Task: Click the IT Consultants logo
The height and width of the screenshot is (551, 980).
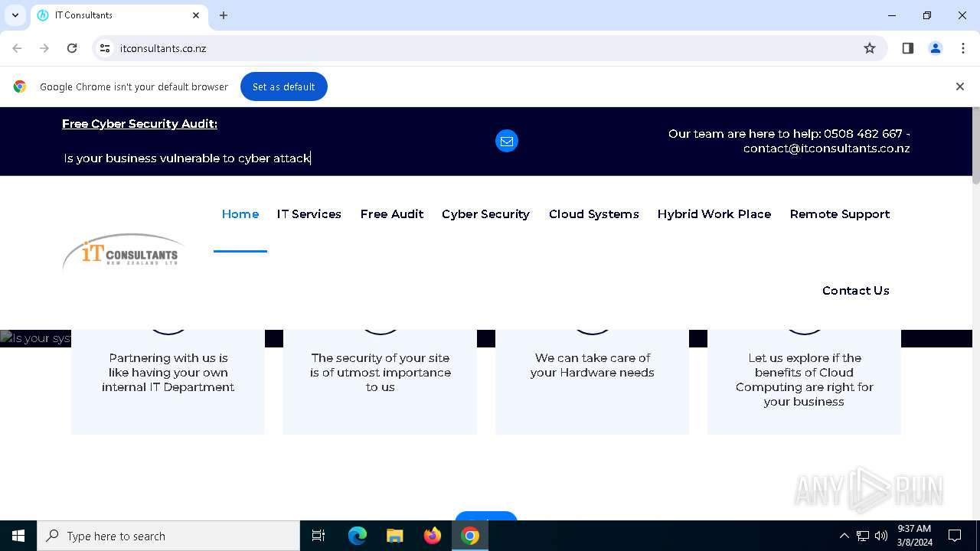Action: pos(123,252)
